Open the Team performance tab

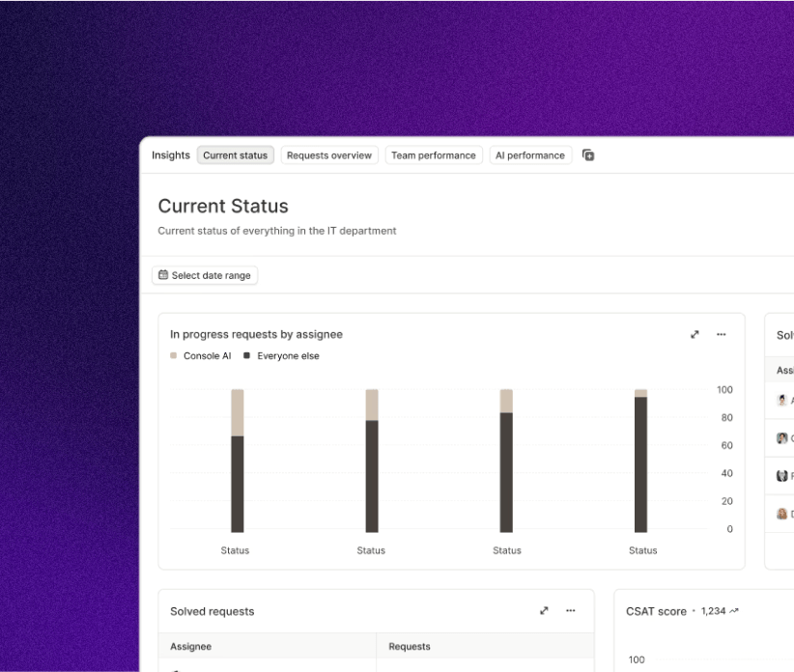point(433,155)
